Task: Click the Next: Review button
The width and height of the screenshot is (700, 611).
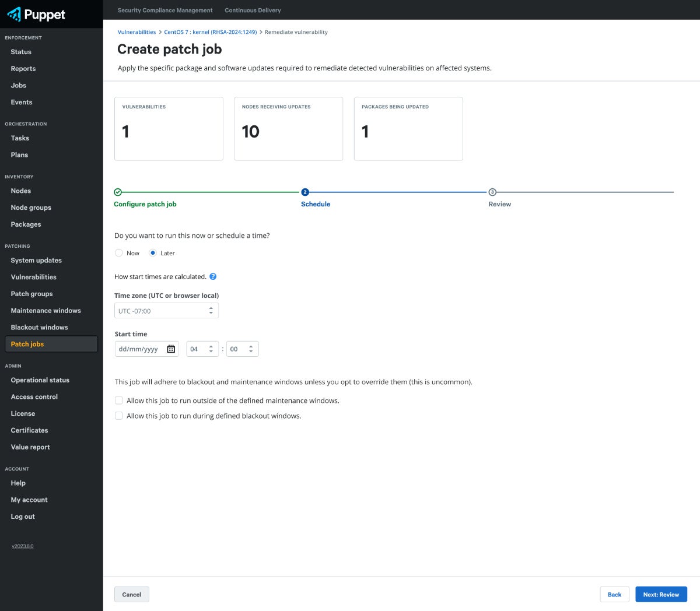Action: (661, 595)
